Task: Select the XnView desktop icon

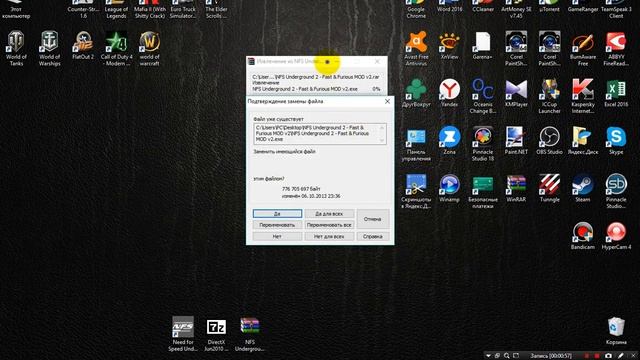Action: (449, 46)
